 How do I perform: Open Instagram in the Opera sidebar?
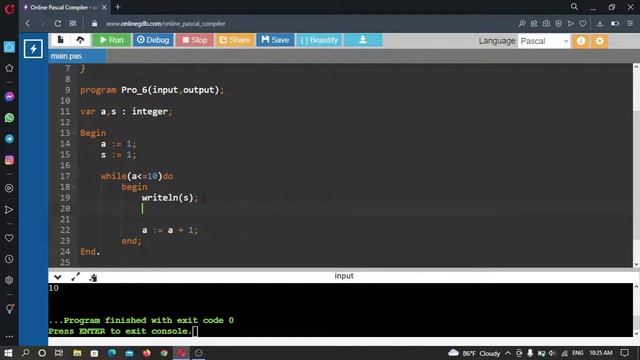tap(9, 160)
